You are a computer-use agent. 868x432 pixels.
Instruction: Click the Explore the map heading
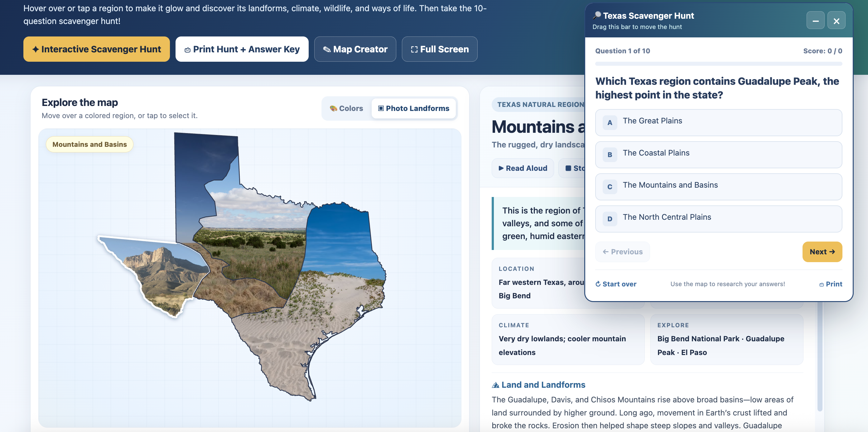pyautogui.click(x=80, y=103)
